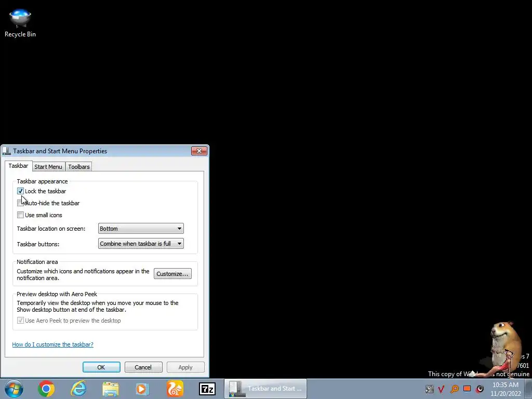This screenshot has height=399, width=532.
Task: Enable Auto-hide the taskbar
Action: 20,203
